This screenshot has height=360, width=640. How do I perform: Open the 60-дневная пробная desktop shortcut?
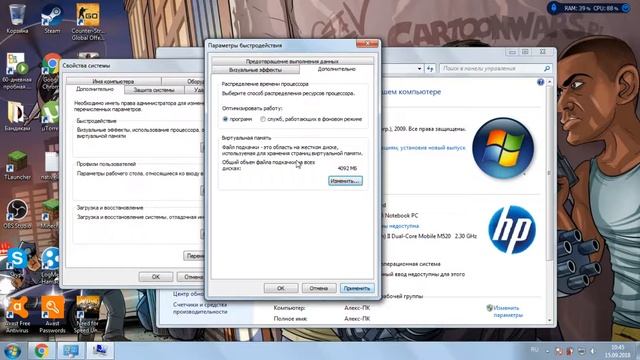[17, 70]
